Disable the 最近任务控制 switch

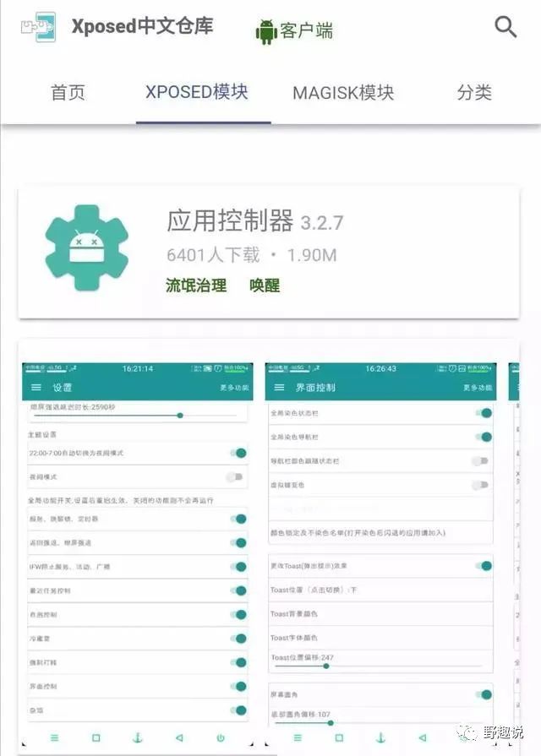tap(238, 590)
